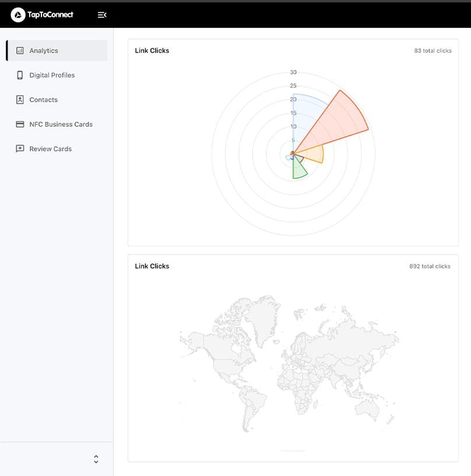Go to Digital Profiles label in sidebar

tap(52, 75)
